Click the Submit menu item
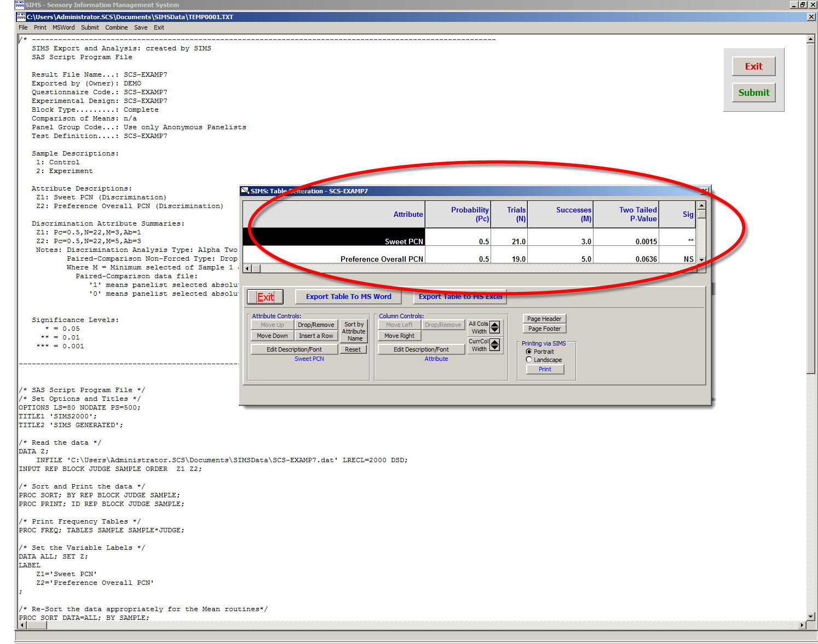 point(90,27)
